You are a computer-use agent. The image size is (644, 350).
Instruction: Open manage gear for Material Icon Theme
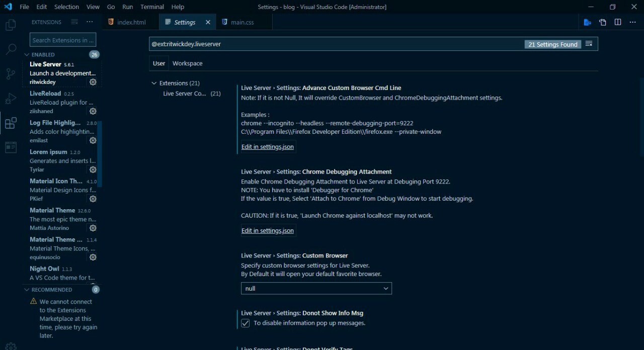93,199
